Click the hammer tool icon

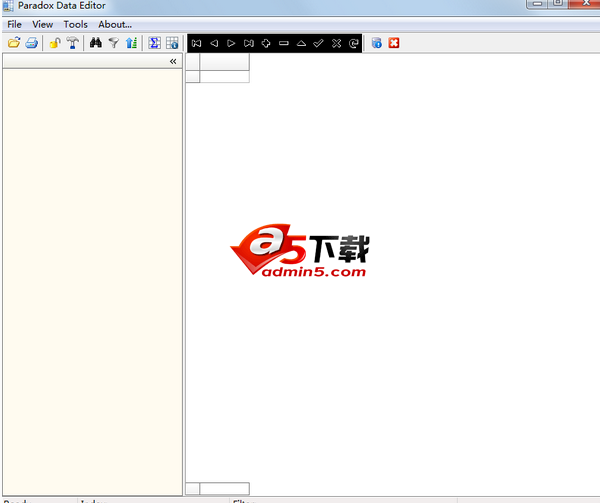coord(73,42)
